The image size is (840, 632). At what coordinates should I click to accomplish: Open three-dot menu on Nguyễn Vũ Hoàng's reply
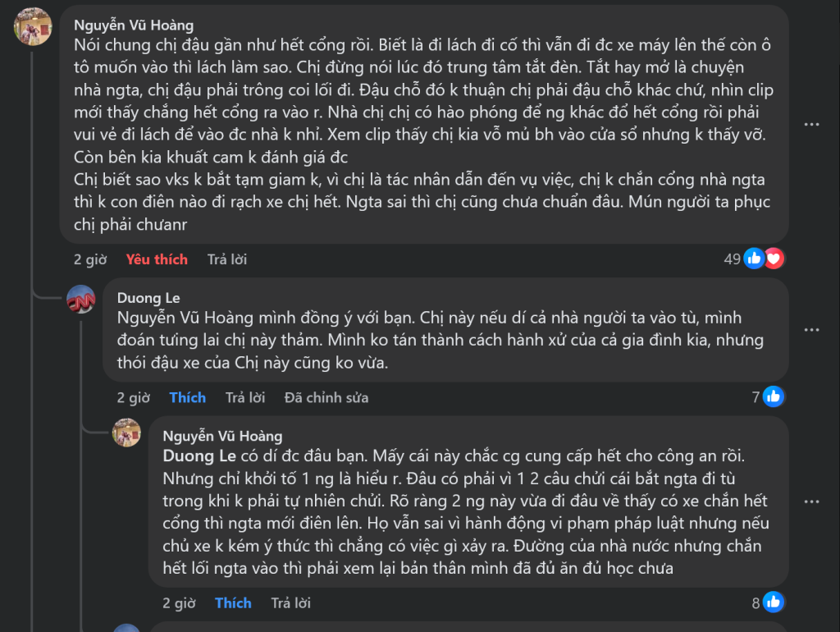[x=811, y=501]
